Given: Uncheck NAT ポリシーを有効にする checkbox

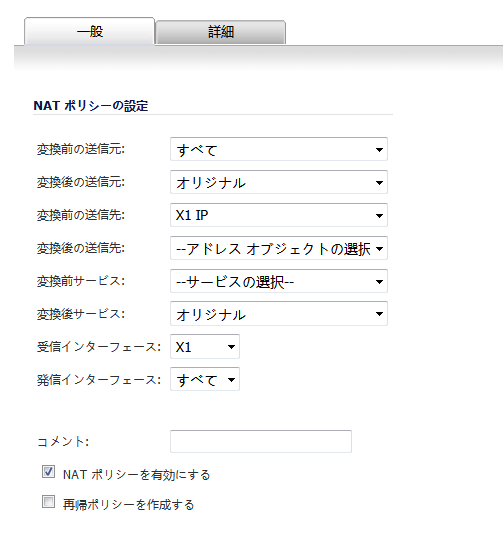Looking at the screenshot, I should tap(48, 472).
